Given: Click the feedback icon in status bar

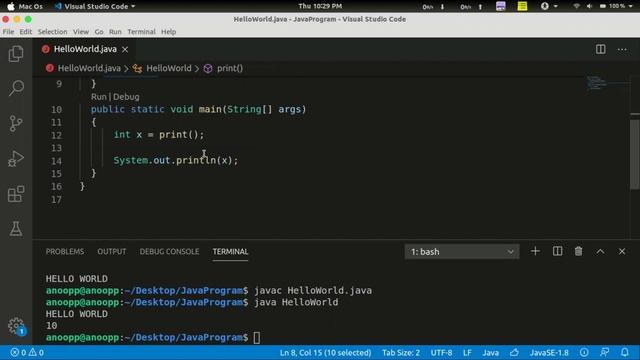Looking at the screenshot, I should click(x=604, y=352).
